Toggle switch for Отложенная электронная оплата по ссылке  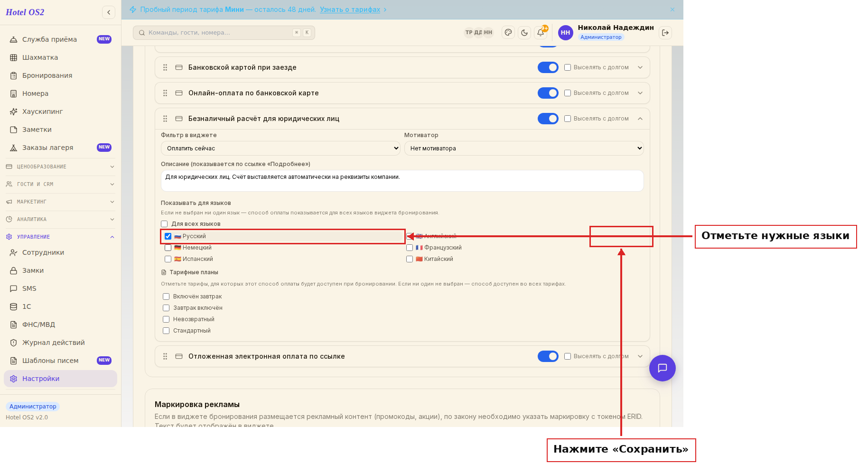coord(548,356)
